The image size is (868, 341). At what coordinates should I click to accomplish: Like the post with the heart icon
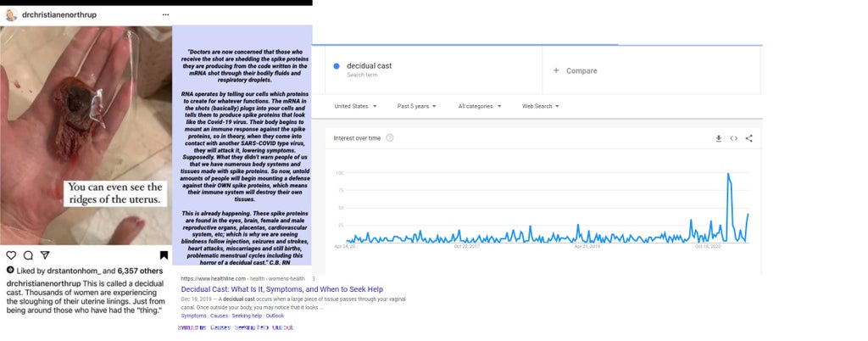pos(11,254)
